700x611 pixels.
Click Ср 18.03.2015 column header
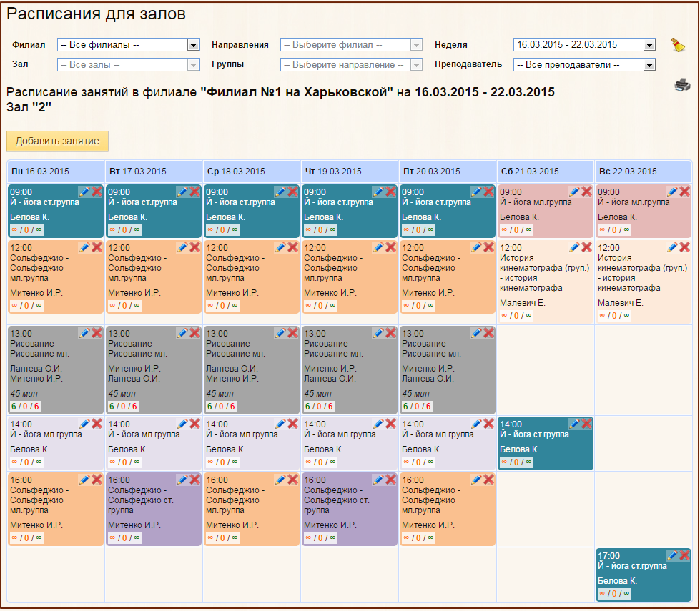252,172
